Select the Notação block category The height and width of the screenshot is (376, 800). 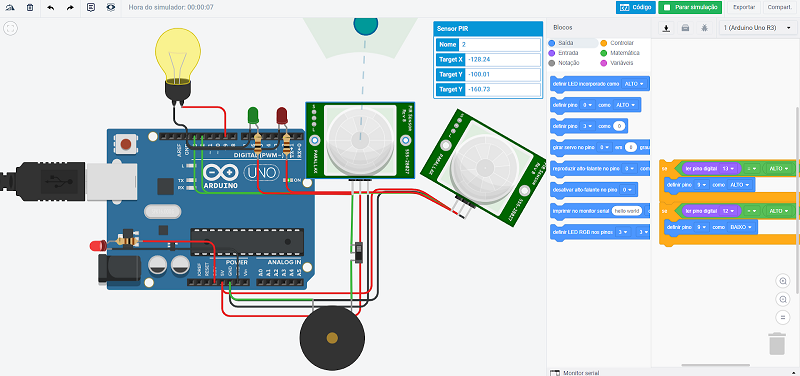click(x=568, y=63)
